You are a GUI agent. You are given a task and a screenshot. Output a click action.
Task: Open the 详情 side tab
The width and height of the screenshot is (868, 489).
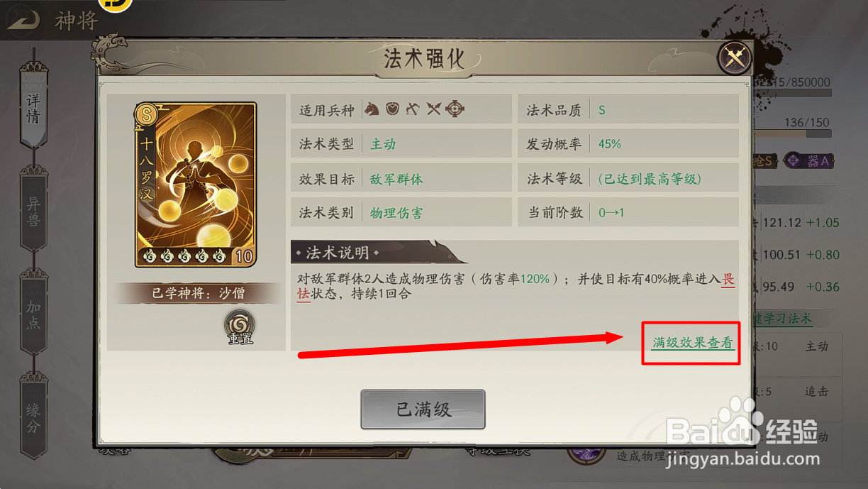[34, 106]
